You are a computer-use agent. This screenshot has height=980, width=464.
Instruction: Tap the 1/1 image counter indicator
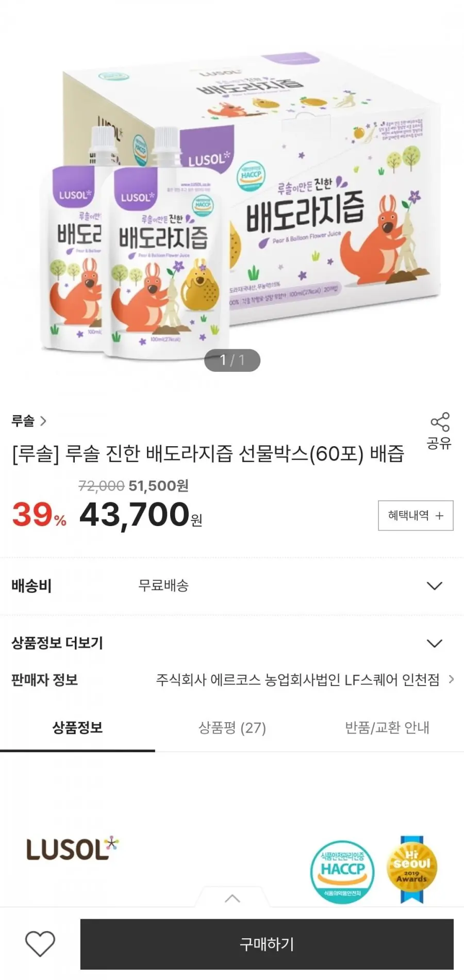(x=232, y=360)
